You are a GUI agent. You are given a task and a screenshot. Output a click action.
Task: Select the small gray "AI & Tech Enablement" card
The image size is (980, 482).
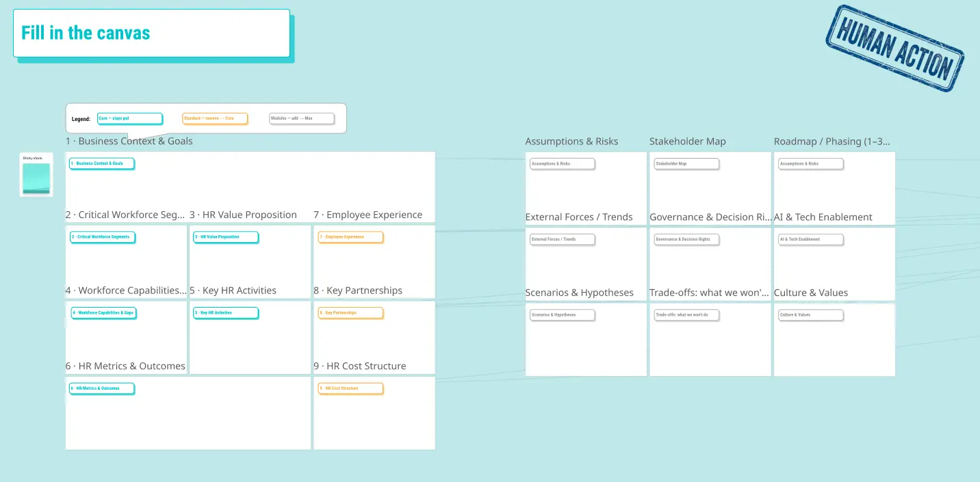point(811,240)
